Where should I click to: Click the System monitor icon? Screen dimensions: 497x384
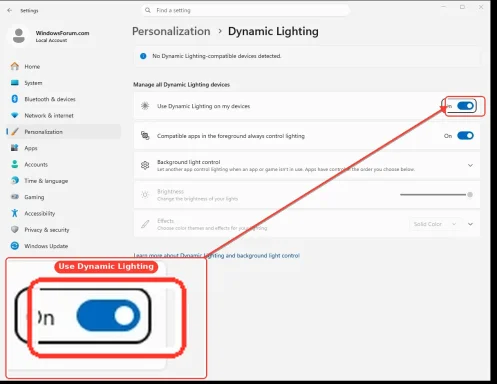pos(15,83)
